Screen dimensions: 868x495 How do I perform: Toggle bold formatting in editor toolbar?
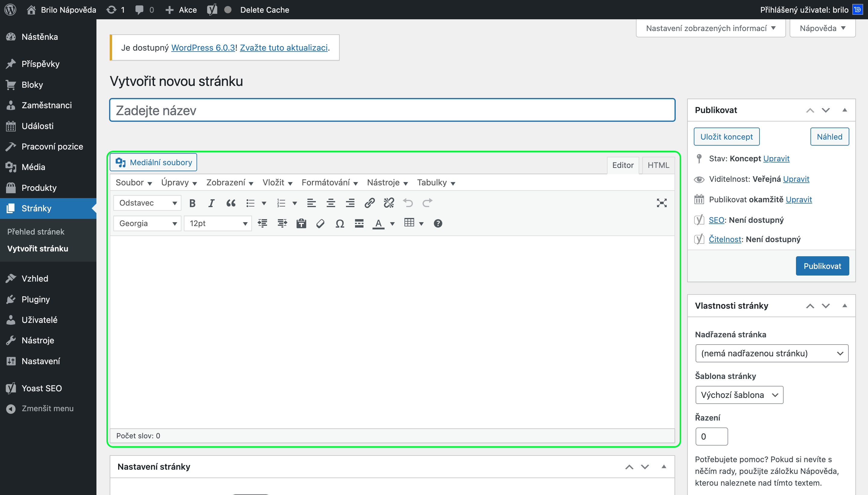[192, 203]
